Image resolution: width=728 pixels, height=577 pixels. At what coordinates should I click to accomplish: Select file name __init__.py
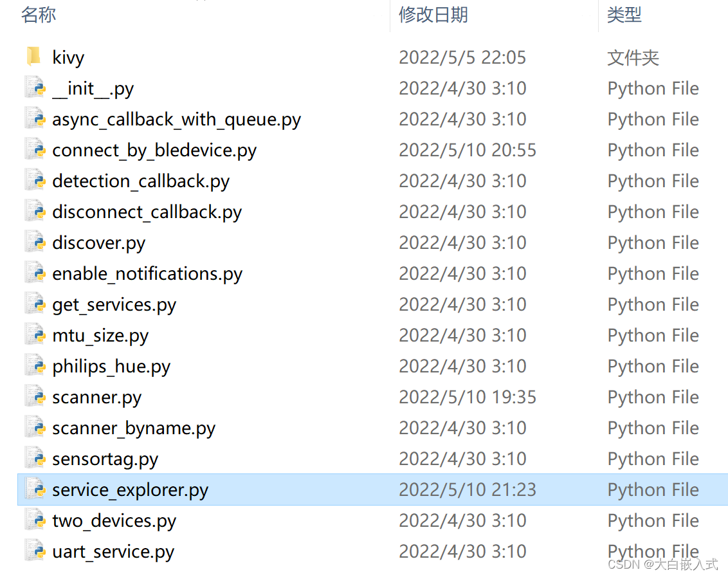(93, 88)
